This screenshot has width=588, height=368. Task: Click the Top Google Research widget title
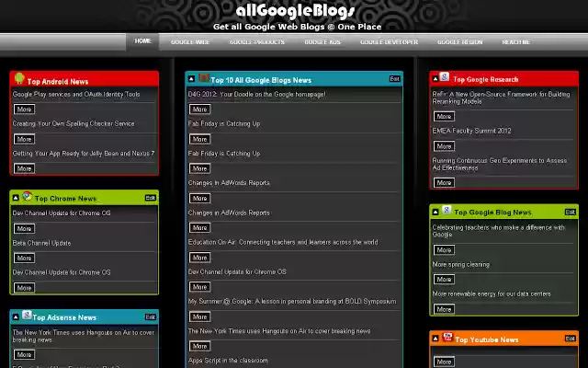tap(486, 79)
